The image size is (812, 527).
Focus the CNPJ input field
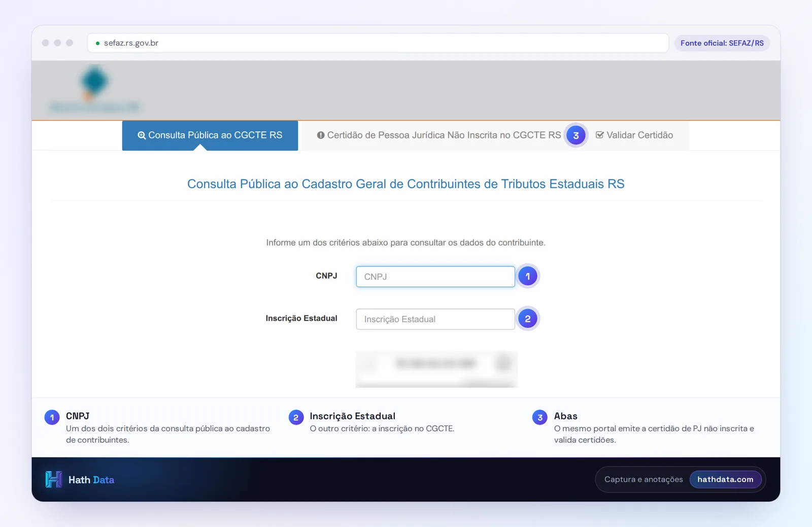435,277
